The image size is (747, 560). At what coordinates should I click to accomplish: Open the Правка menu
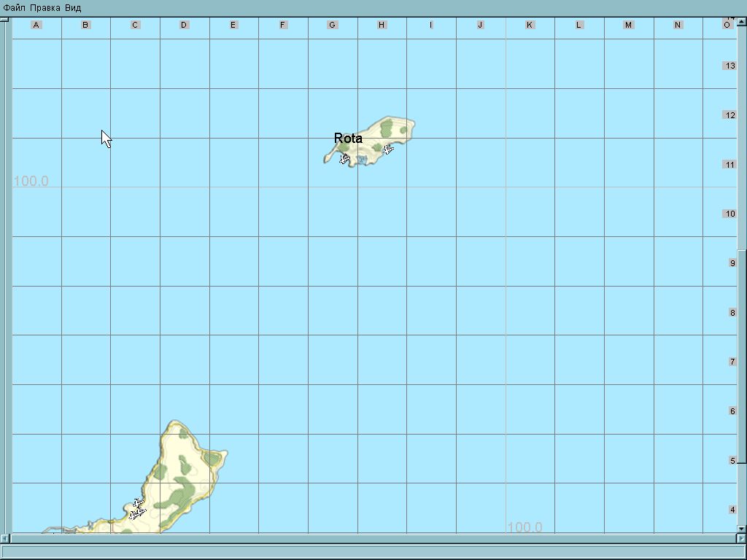[x=45, y=8]
